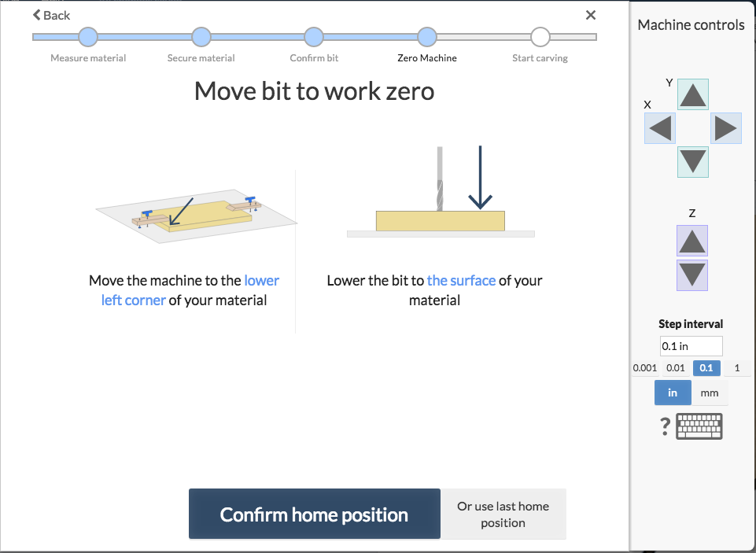Lower the bit with Z down arrow
This screenshot has height=553, width=756.
coord(692,275)
